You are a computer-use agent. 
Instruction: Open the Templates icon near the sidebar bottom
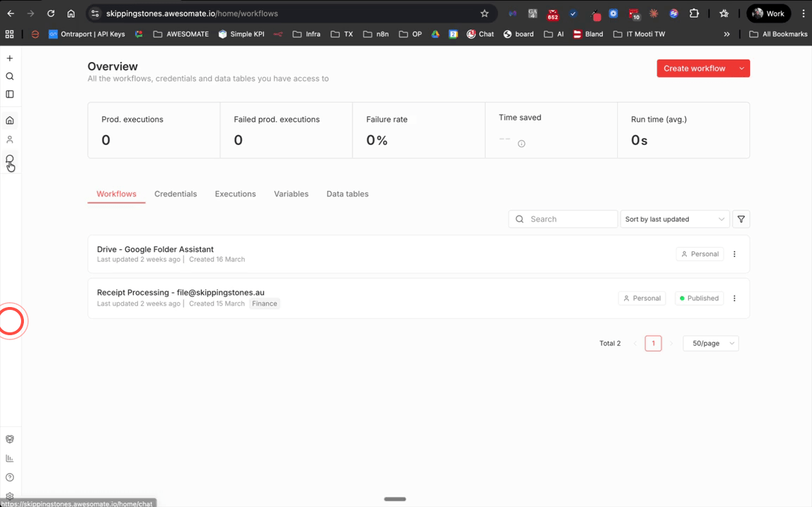pos(10,439)
